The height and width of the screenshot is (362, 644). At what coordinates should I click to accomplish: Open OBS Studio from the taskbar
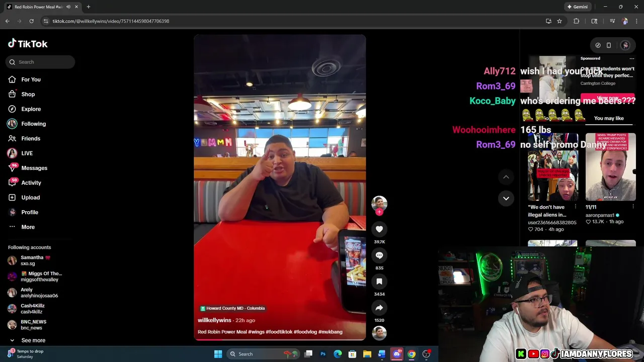pos(426,354)
